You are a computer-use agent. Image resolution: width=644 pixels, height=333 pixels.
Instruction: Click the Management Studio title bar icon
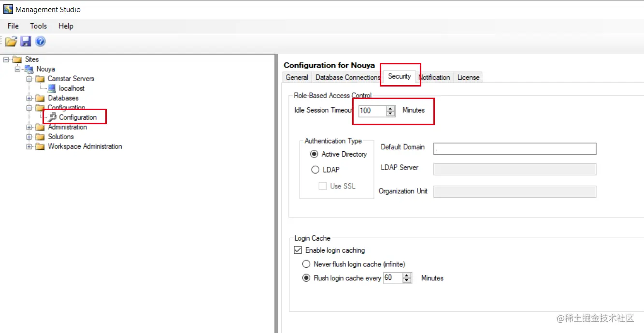tap(8, 9)
